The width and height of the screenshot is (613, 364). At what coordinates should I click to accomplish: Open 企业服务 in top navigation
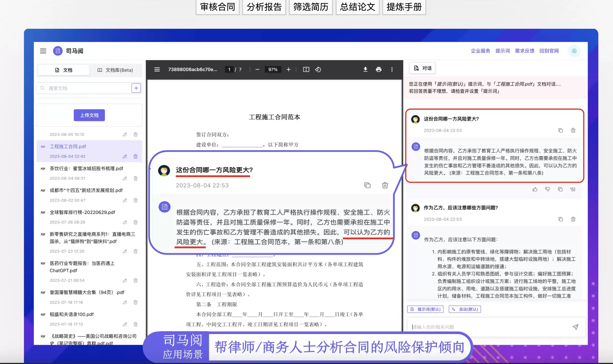coord(480,51)
